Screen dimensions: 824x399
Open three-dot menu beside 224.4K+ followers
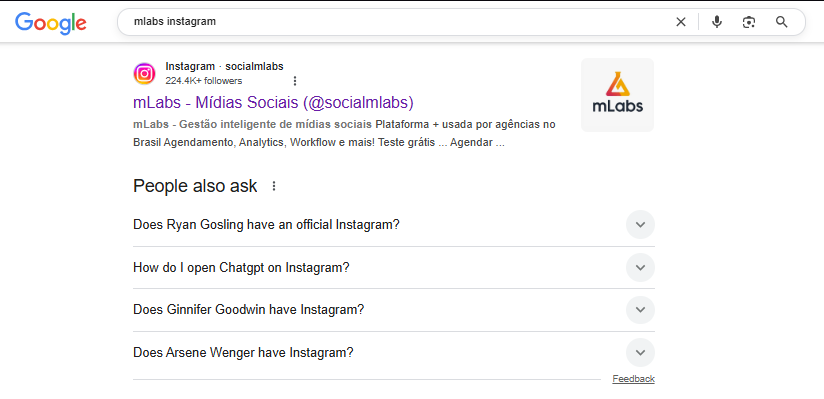295,81
